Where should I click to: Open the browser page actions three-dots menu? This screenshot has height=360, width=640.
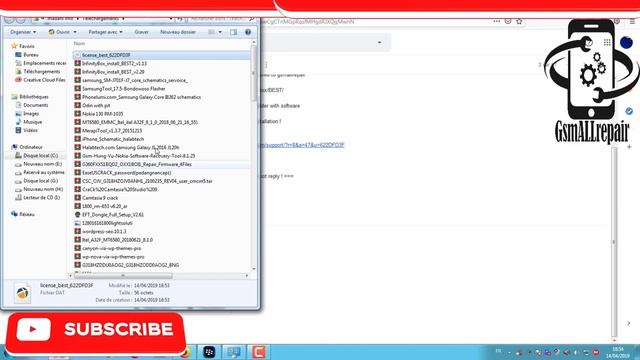click(x=496, y=21)
